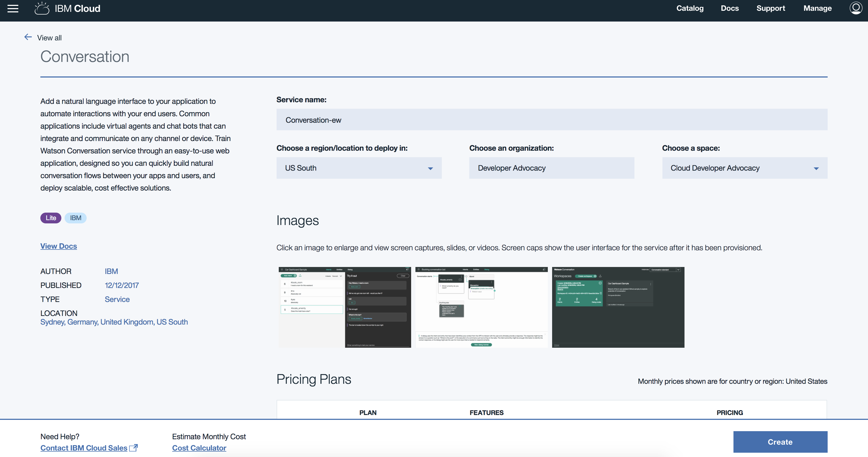This screenshot has height=457, width=868.
Task: Click the external link icon on Contact IBM Cloud Sales
Action: coord(133,447)
